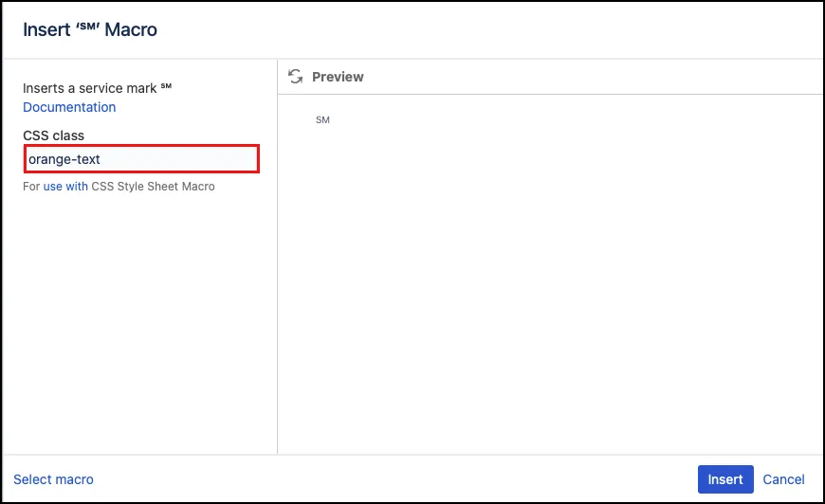Focus the CSS class input field
825x504 pixels.
point(141,159)
